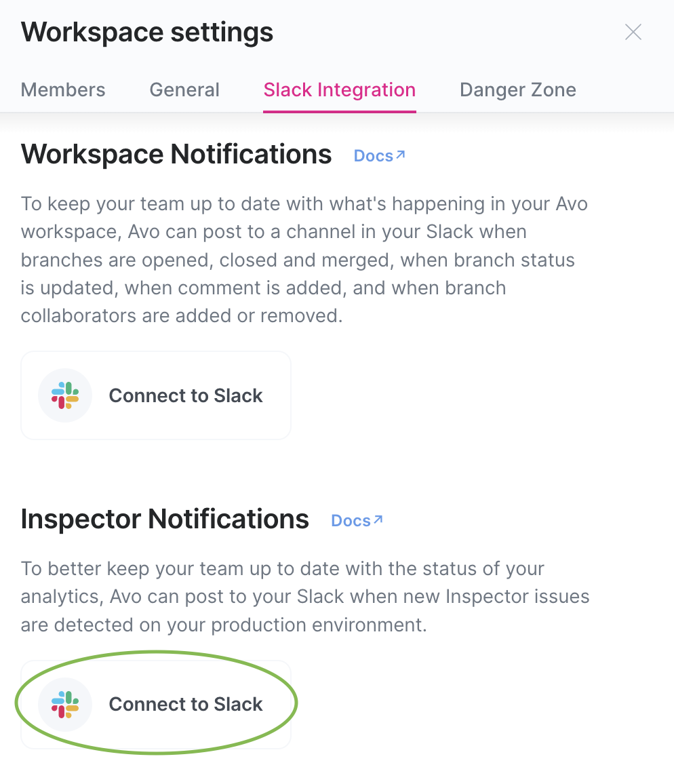This screenshot has height=784, width=674.
Task: Click the X to close Workspace settings
Action: pyautogui.click(x=633, y=31)
